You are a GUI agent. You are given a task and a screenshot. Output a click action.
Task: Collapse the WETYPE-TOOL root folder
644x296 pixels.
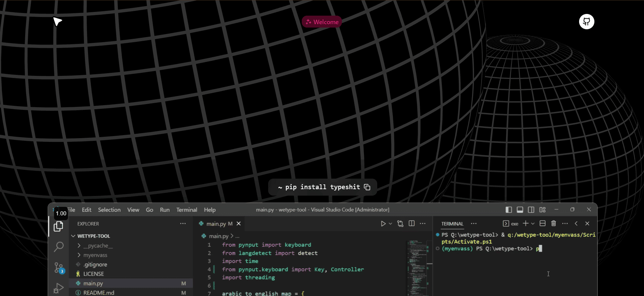pos(73,236)
